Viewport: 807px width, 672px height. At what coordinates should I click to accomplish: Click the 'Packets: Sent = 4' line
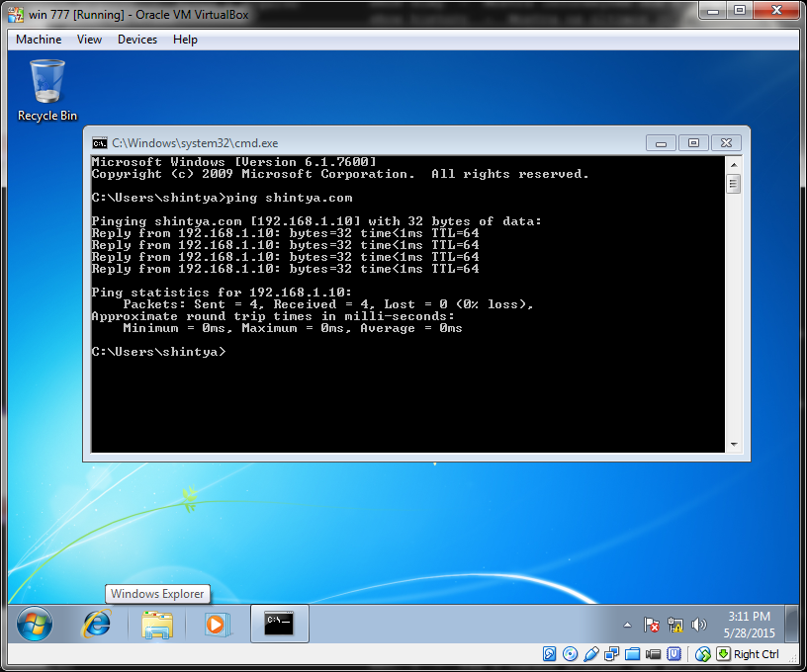click(x=328, y=304)
